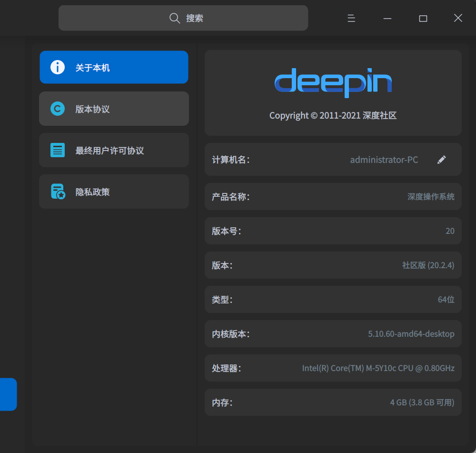
Task: Click the copyright C icon for 版本协议
Action: coord(58,109)
